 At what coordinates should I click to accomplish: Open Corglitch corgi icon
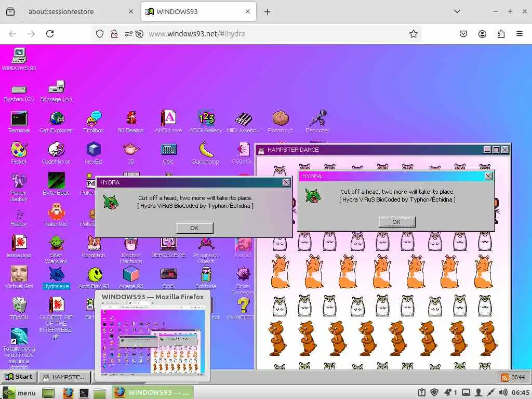tap(94, 247)
